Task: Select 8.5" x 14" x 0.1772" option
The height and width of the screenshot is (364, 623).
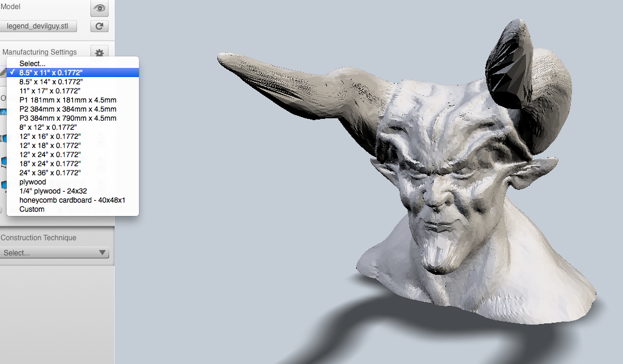Action: point(73,82)
